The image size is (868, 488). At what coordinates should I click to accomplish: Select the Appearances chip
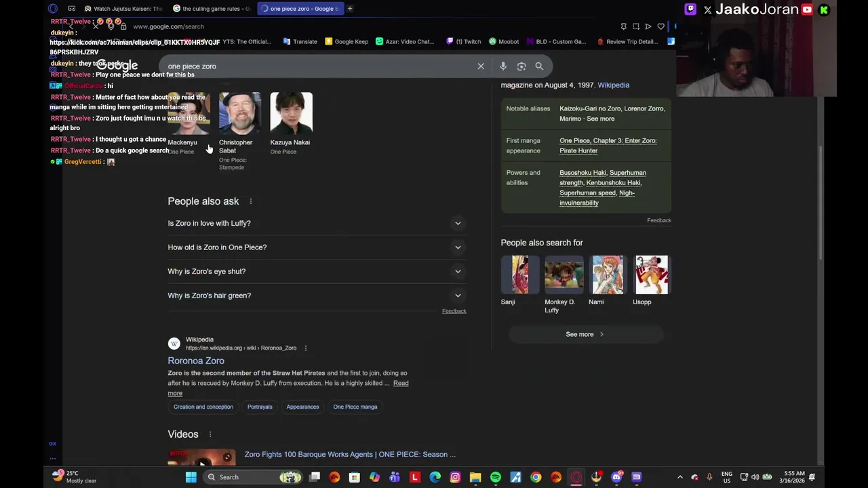point(302,407)
